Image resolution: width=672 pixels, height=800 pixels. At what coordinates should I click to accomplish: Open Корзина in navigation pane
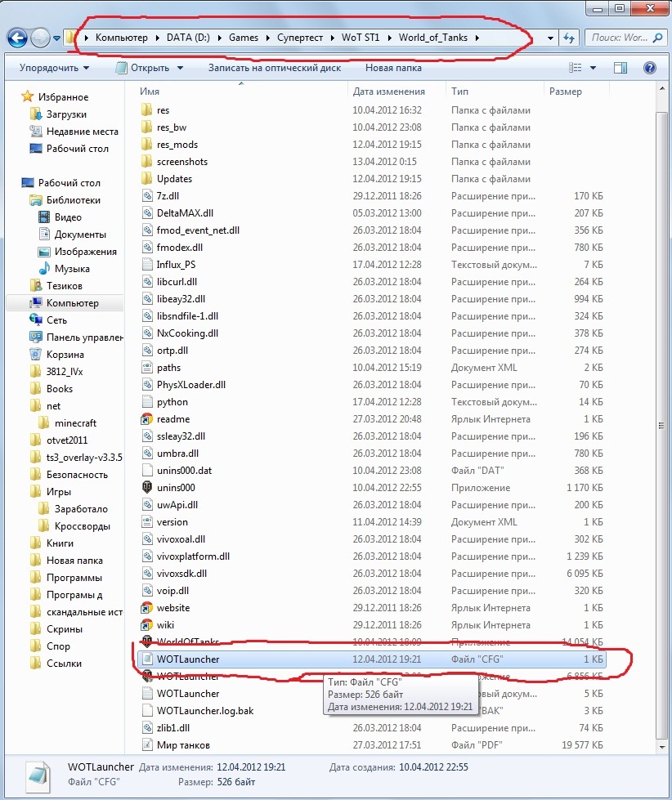point(65,355)
